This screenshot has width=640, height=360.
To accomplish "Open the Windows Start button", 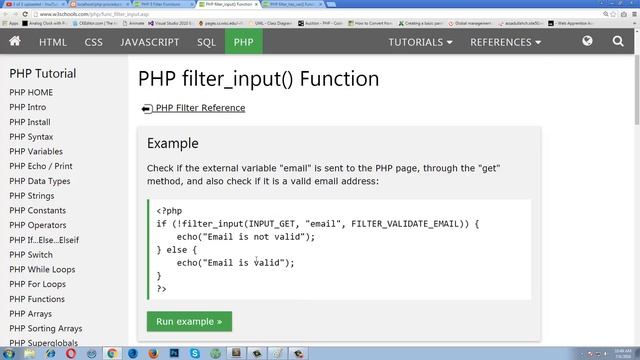I will [9, 353].
